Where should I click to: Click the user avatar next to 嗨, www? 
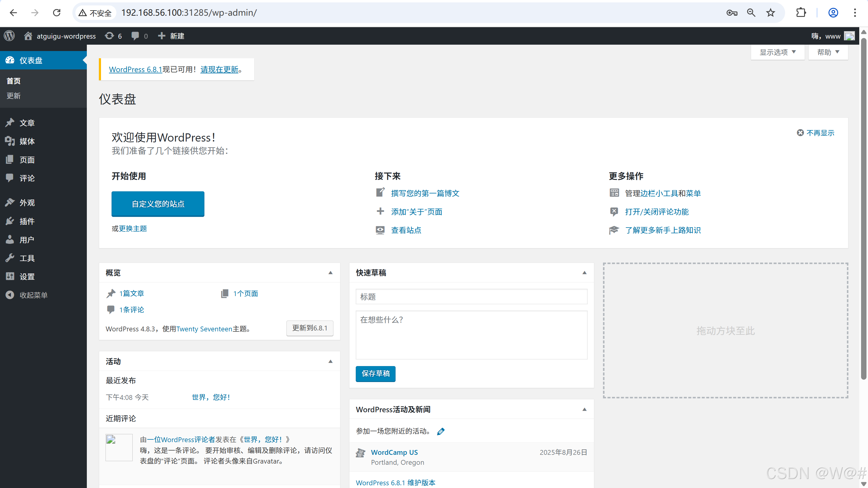click(850, 36)
